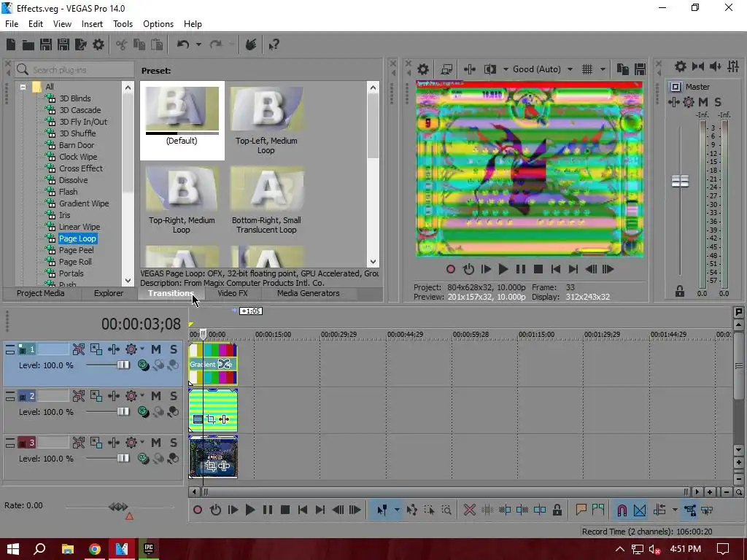Mute track 1 with M button
This screenshot has height=560, width=747.
click(156, 349)
